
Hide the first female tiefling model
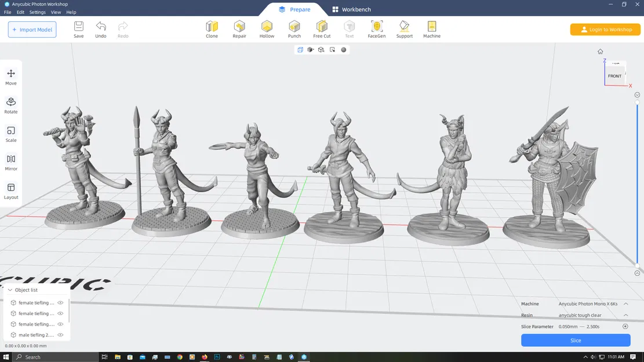[x=60, y=302]
